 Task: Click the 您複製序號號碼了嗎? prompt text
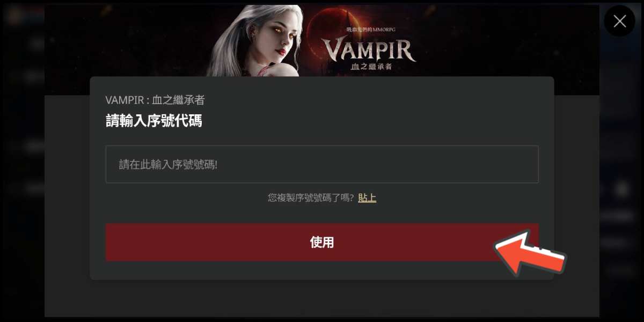(x=311, y=198)
